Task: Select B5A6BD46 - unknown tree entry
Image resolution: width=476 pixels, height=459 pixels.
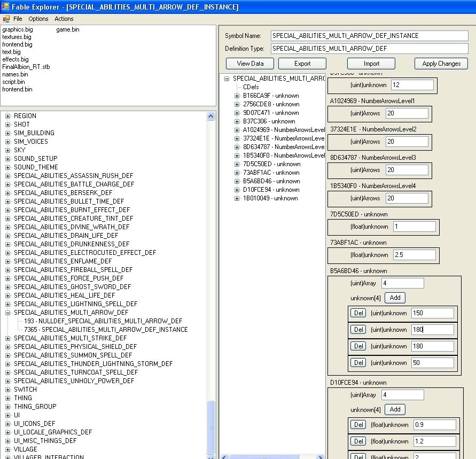Action: coord(271,181)
